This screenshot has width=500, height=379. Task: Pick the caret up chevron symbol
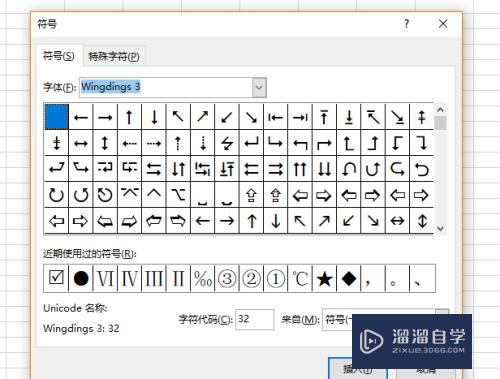coord(154,195)
